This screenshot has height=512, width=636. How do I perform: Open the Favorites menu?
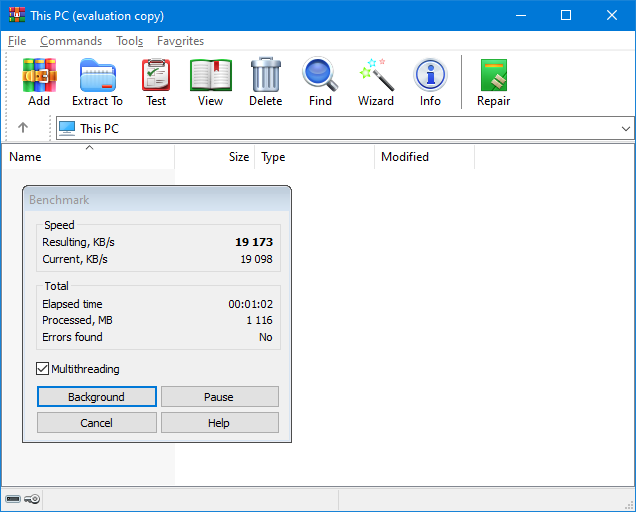180,41
